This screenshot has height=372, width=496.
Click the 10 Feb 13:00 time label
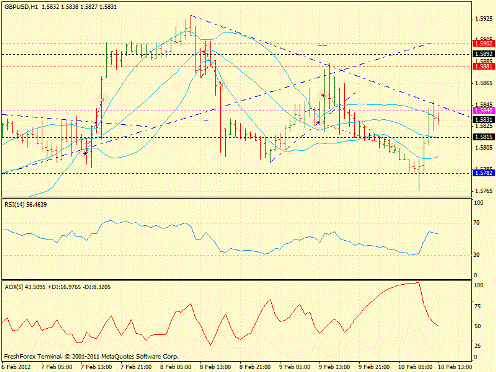(x=455, y=367)
